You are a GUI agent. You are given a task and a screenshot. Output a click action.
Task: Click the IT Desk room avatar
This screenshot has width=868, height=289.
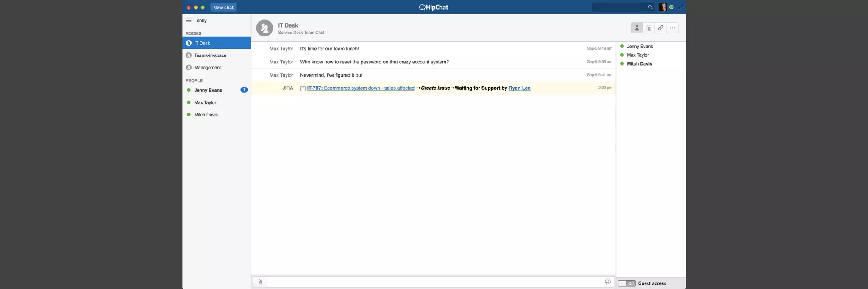pos(264,28)
